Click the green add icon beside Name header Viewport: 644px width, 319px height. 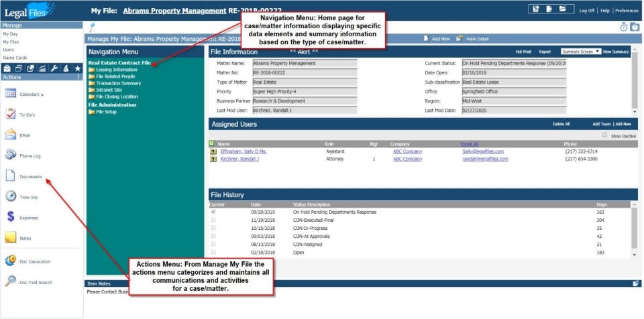(x=211, y=143)
